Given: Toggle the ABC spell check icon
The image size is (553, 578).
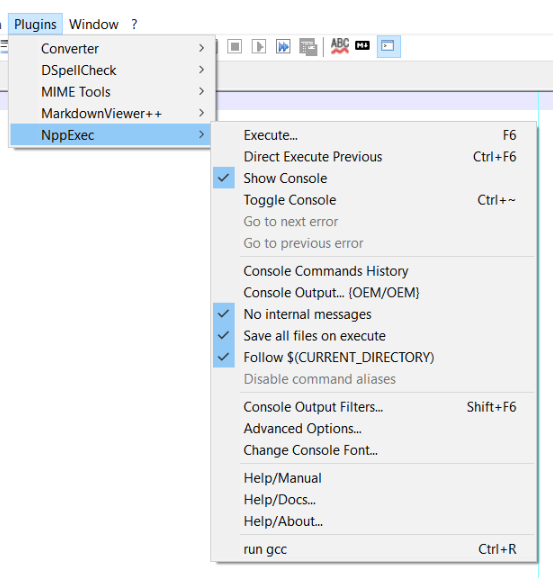Looking at the screenshot, I should pyautogui.click(x=340, y=46).
